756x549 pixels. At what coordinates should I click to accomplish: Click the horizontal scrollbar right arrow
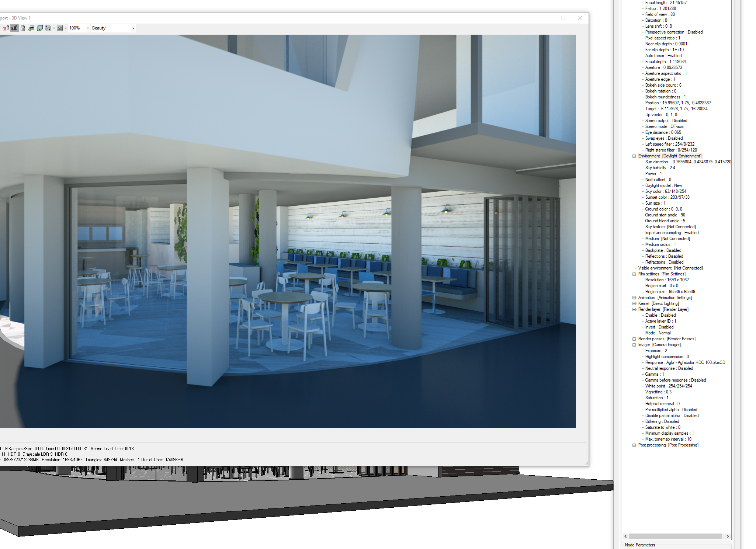[x=728, y=536]
